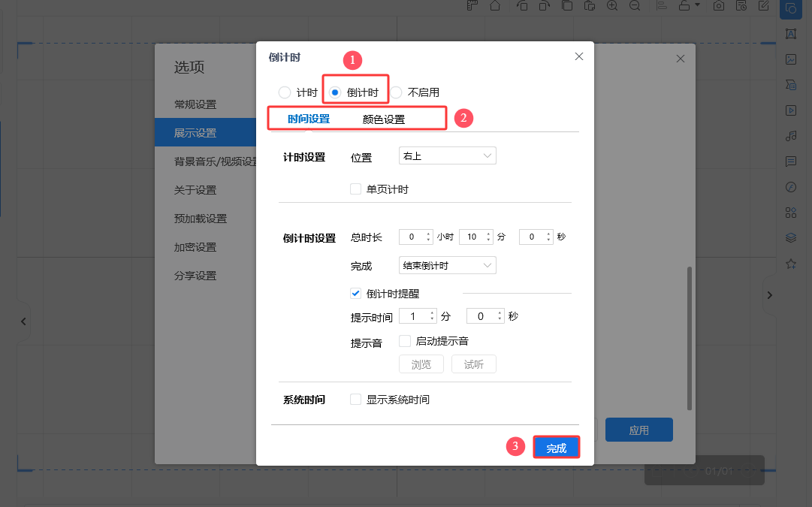The width and height of the screenshot is (812, 507).
Task: Expand the right side panel arrow
Action: 769,296
